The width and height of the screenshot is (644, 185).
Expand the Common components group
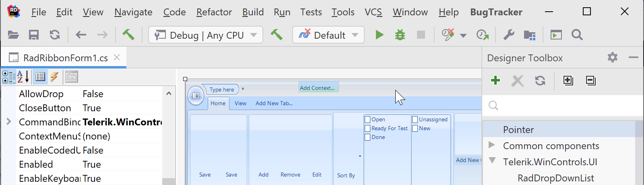tap(491, 144)
